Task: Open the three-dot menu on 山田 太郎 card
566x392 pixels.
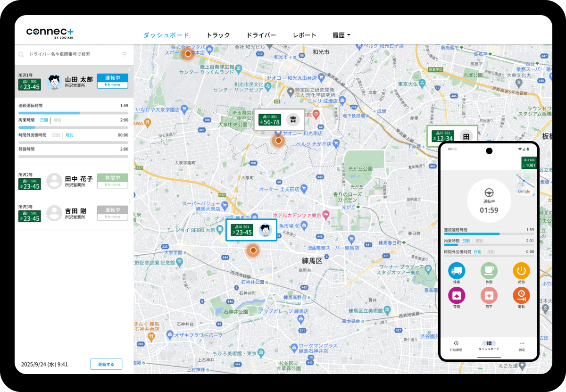Action: coord(130,70)
